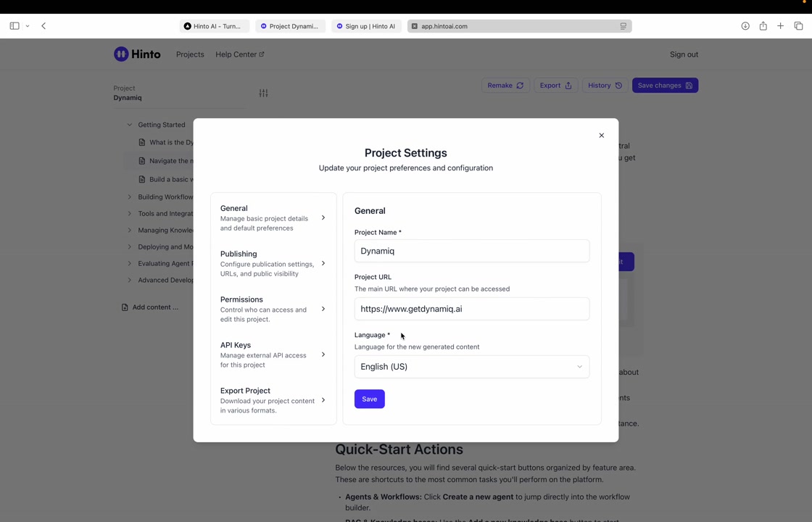812x522 pixels.
Task: Collapse the Getting Started section
Action: [130, 125]
